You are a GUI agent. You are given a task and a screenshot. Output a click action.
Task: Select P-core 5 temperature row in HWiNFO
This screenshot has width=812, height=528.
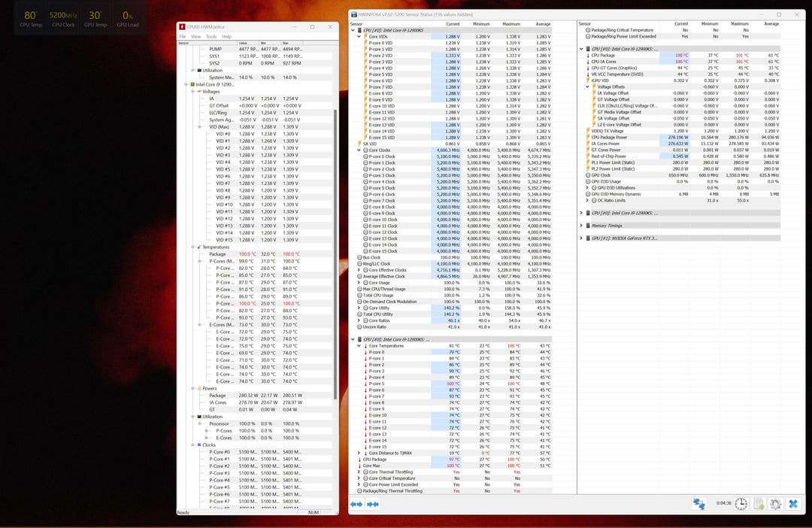tap(450, 384)
